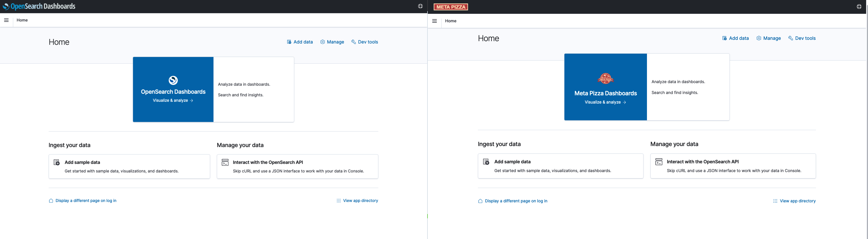Image resolution: width=868 pixels, height=239 pixels.
Task: Open Interact with the OpenSearch API title, right window
Action: pyautogui.click(x=703, y=162)
